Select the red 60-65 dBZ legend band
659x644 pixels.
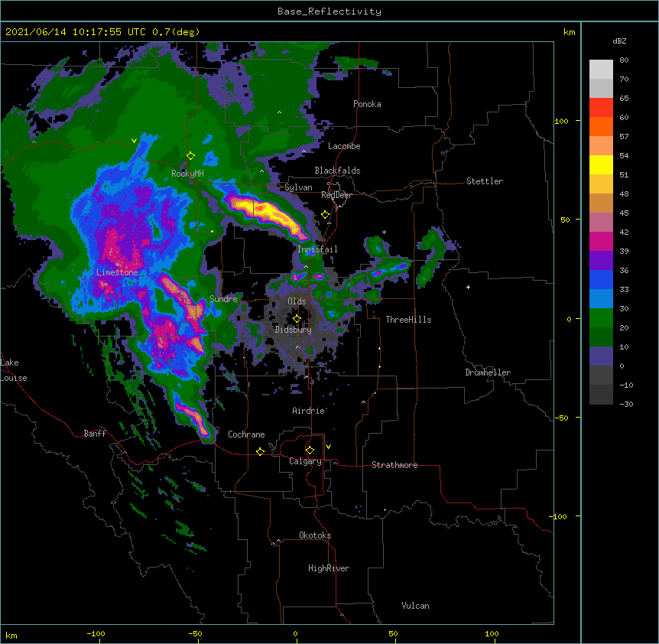(601, 108)
